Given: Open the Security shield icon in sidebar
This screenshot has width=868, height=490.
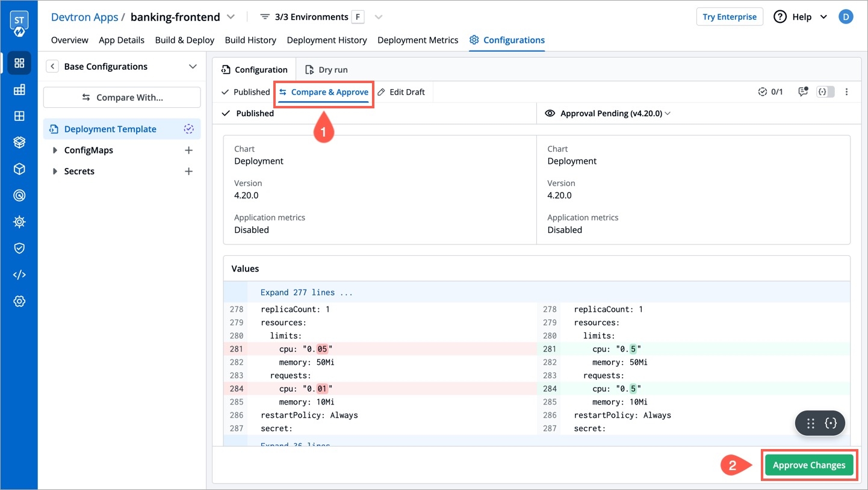Looking at the screenshot, I should click(x=19, y=248).
